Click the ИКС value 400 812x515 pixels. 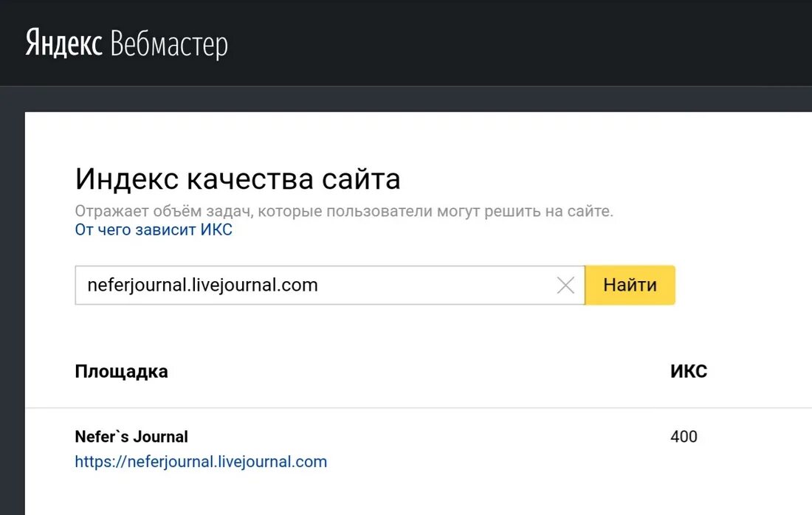[684, 437]
